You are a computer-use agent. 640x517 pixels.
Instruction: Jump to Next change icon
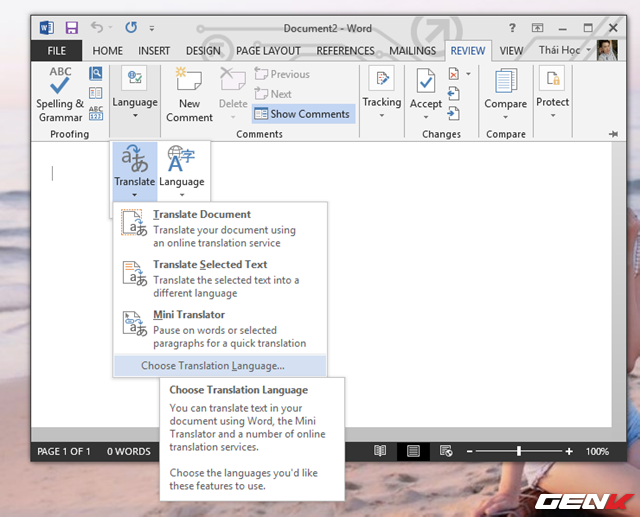pyautogui.click(x=453, y=113)
